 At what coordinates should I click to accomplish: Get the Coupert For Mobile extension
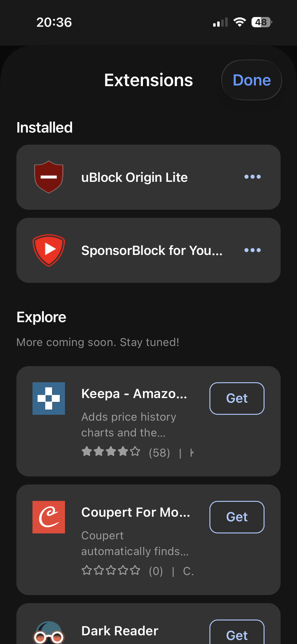click(x=237, y=517)
